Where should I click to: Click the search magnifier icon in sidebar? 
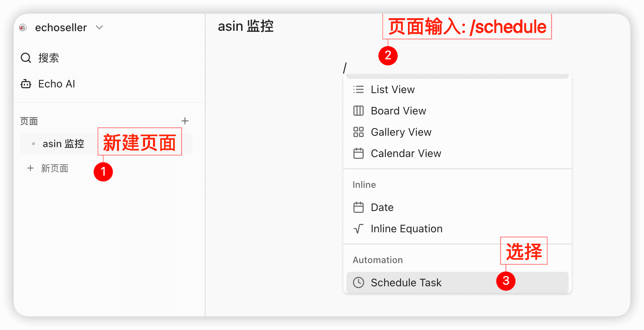tap(26, 58)
